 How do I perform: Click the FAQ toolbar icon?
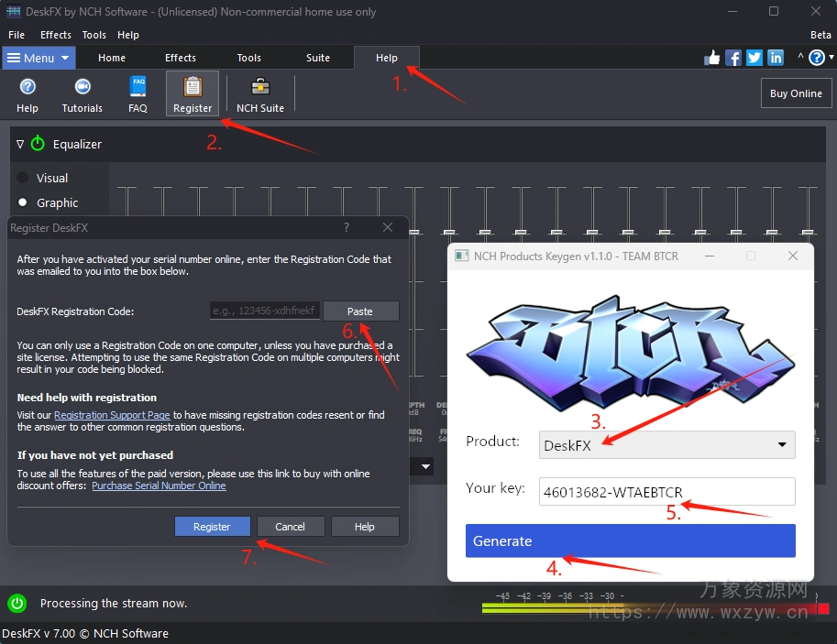[138, 93]
